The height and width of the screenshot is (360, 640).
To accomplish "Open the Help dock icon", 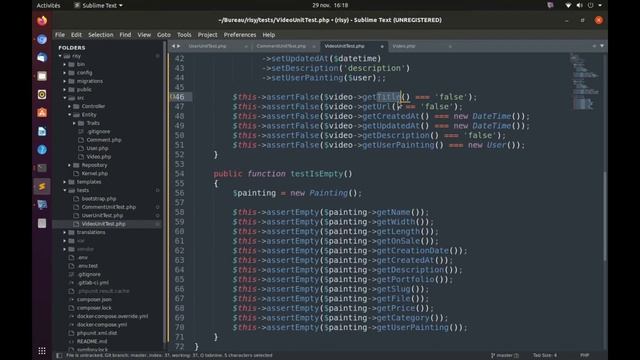I will [42, 149].
